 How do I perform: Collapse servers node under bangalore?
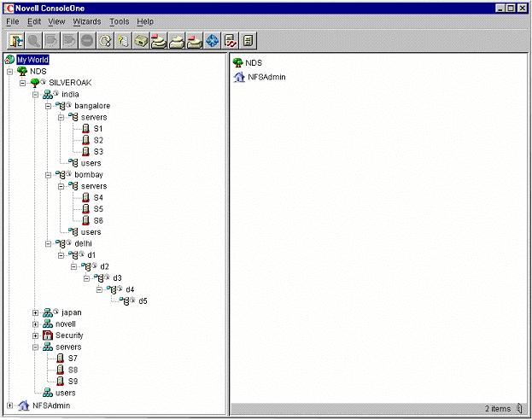(x=61, y=118)
